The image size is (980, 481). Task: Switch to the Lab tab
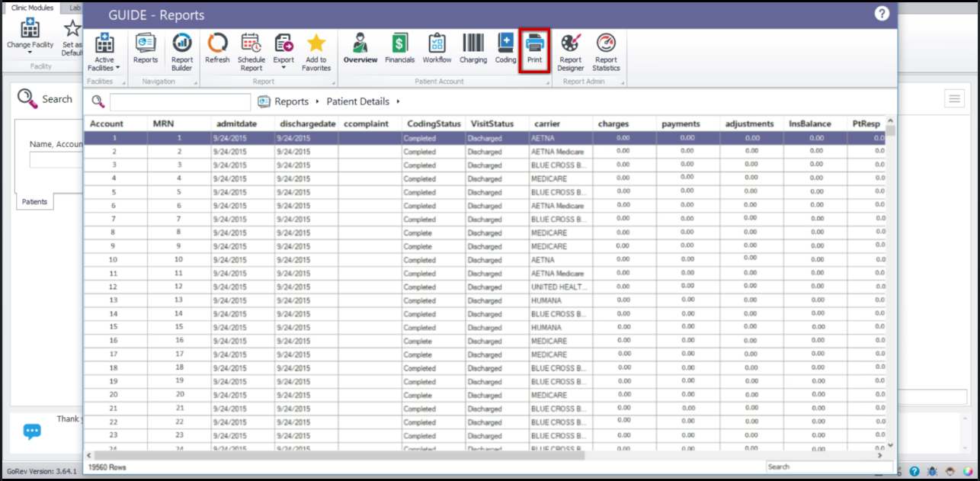click(75, 7)
